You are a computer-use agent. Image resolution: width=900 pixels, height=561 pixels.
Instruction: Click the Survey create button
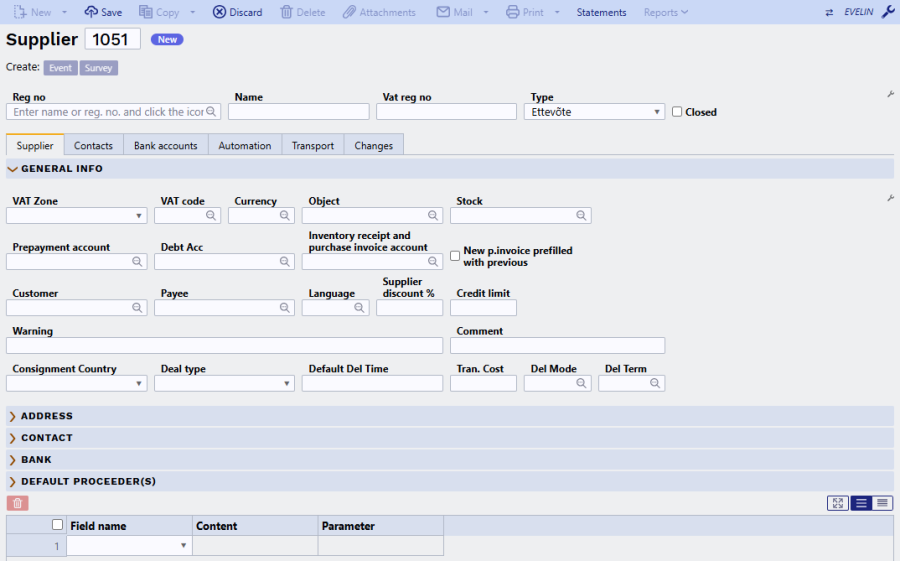point(99,68)
